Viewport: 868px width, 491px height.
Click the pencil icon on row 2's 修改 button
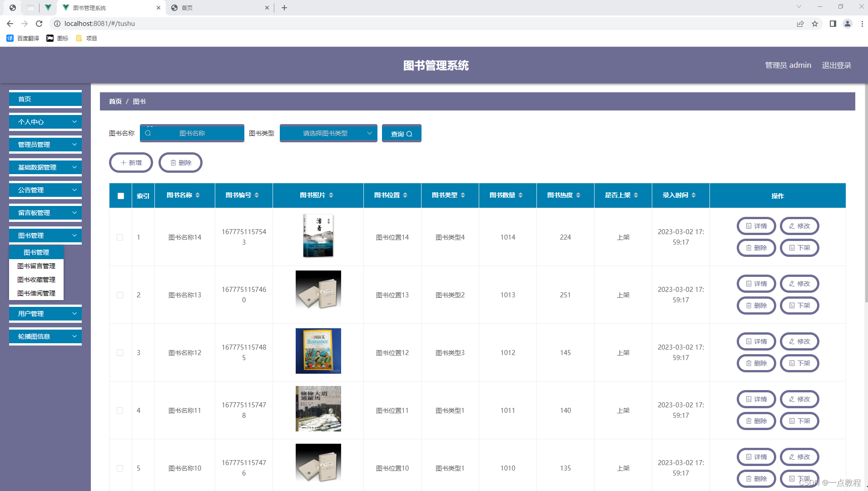793,283
